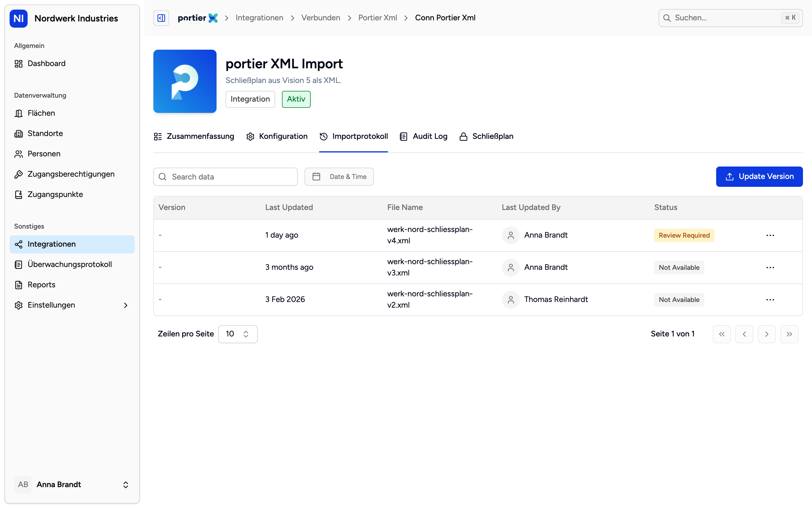Click the File Name column header
This screenshot has width=812, height=508.
tap(405, 207)
